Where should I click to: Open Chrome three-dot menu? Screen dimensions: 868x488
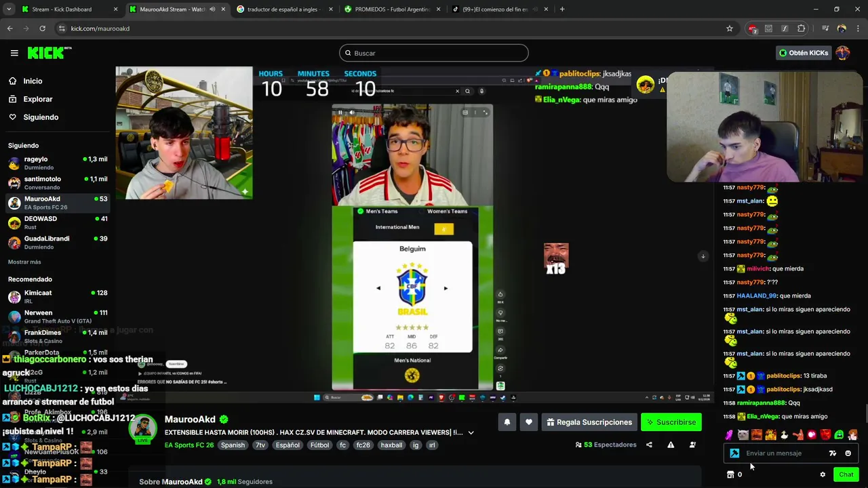858,28
